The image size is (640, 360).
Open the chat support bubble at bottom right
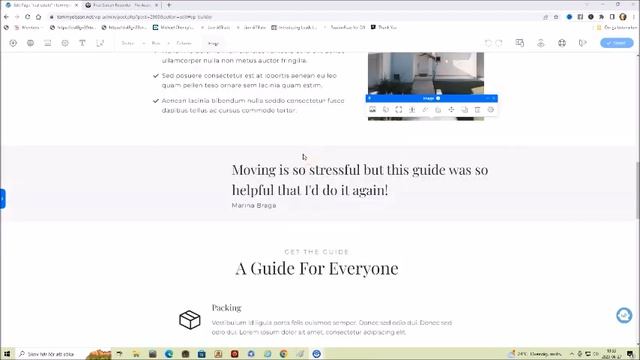point(624,315)
